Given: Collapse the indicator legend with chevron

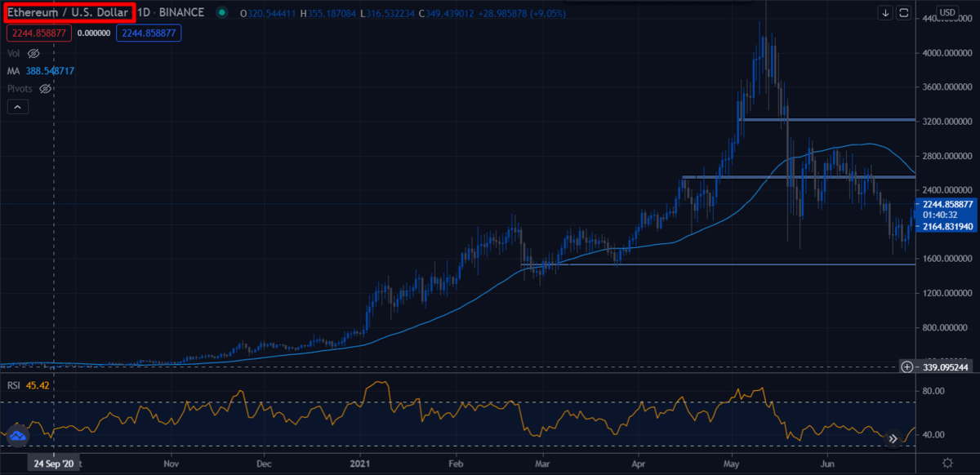Looking at the screenshot, I should 18,107.
